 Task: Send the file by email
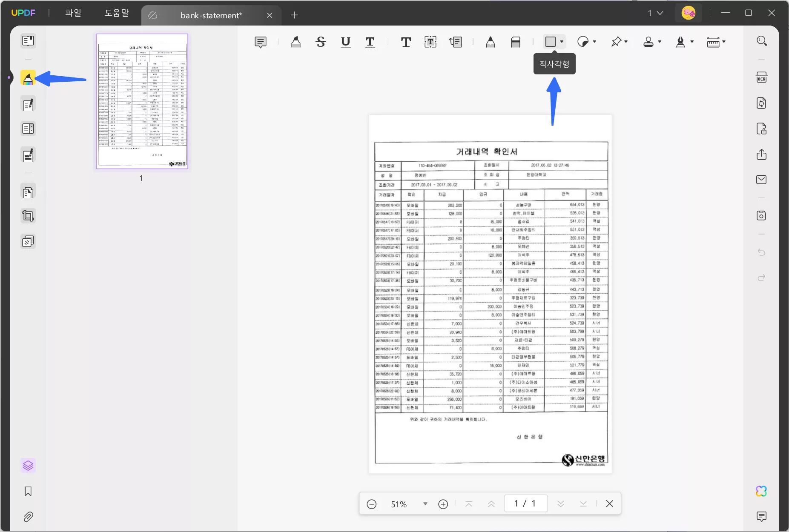pos(762,180)
